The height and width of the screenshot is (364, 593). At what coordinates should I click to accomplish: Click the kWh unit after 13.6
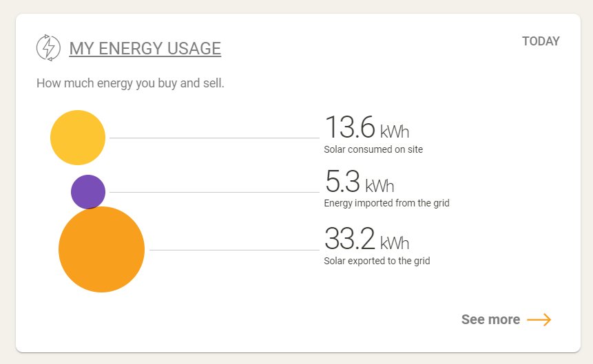pos(395,131)
